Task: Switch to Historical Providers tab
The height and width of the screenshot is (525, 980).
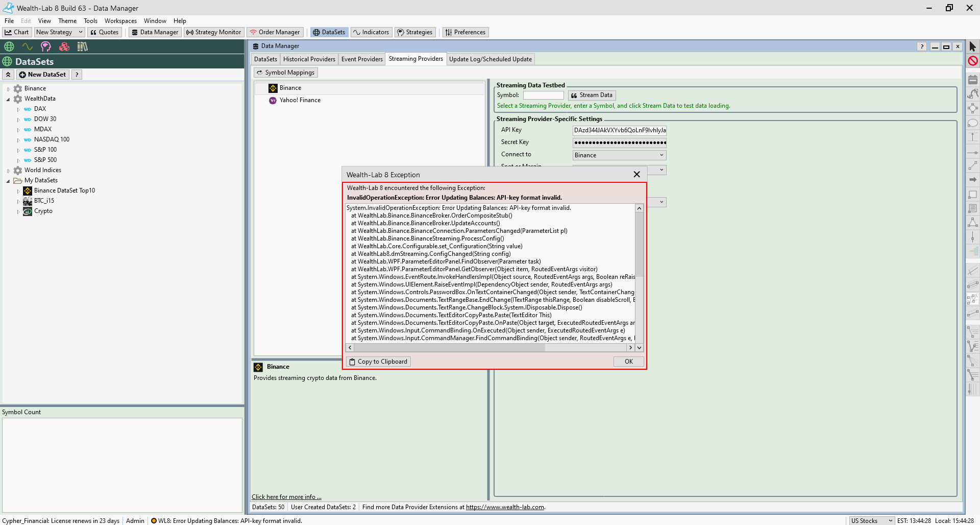Action: (x=309, y=59)
